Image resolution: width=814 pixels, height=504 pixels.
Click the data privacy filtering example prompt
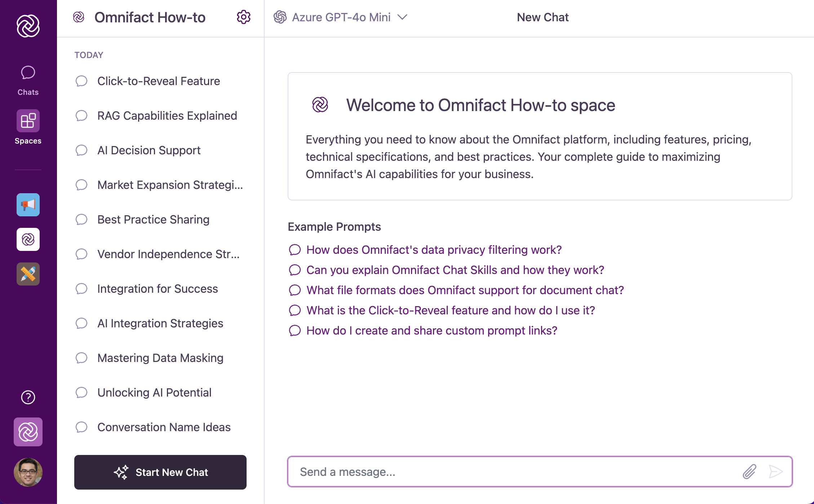click(434, 250)
